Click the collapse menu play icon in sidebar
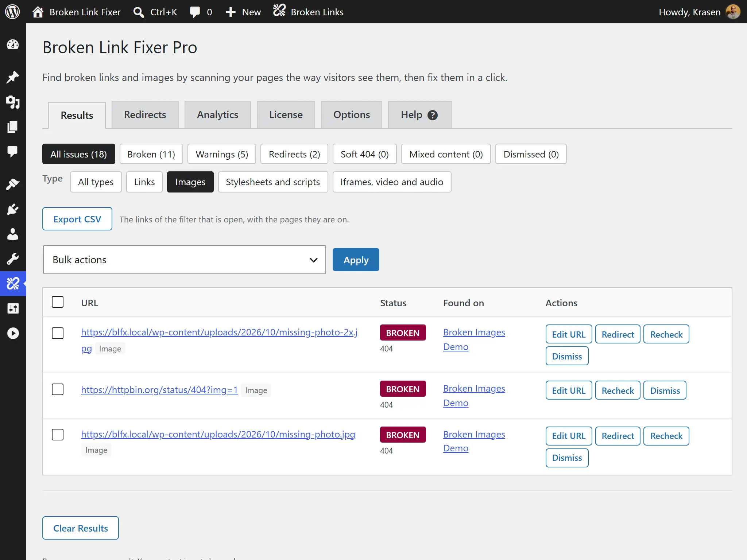The image size is (747, 560). coord(13,333)
